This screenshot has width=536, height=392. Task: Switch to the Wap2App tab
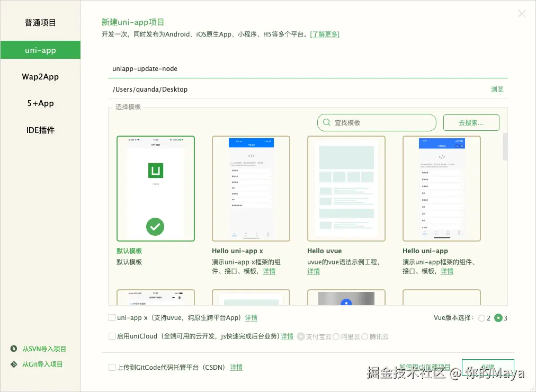pyautogui.click(x=40, y=77)
